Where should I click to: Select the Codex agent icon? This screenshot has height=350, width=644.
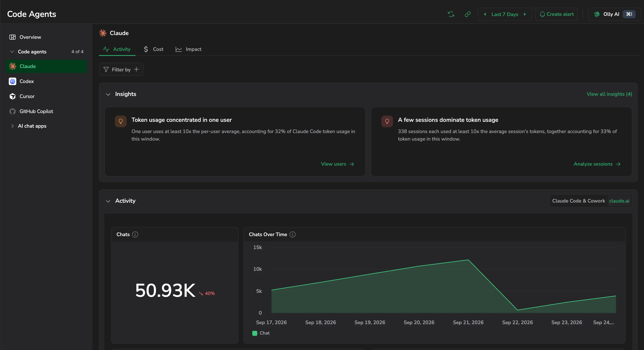click(13, 81)
